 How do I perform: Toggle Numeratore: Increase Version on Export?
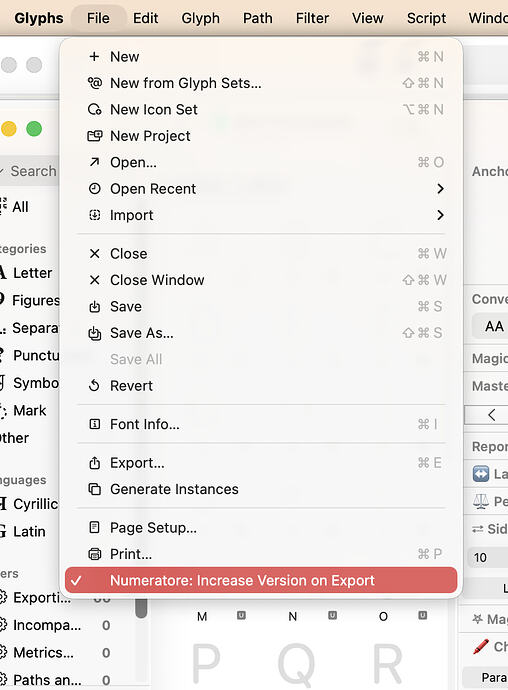[x=261, y=580]
